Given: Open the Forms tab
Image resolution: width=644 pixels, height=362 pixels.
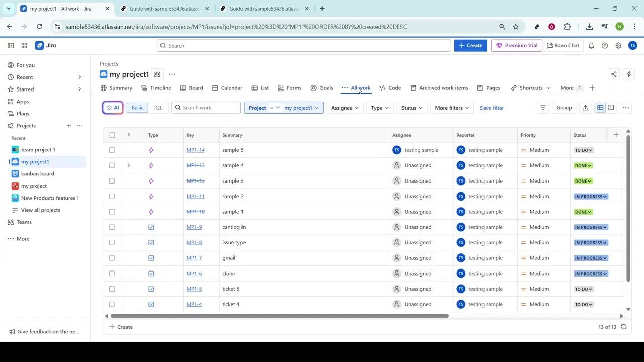Looking at the screenshot, I should (290, 88).
